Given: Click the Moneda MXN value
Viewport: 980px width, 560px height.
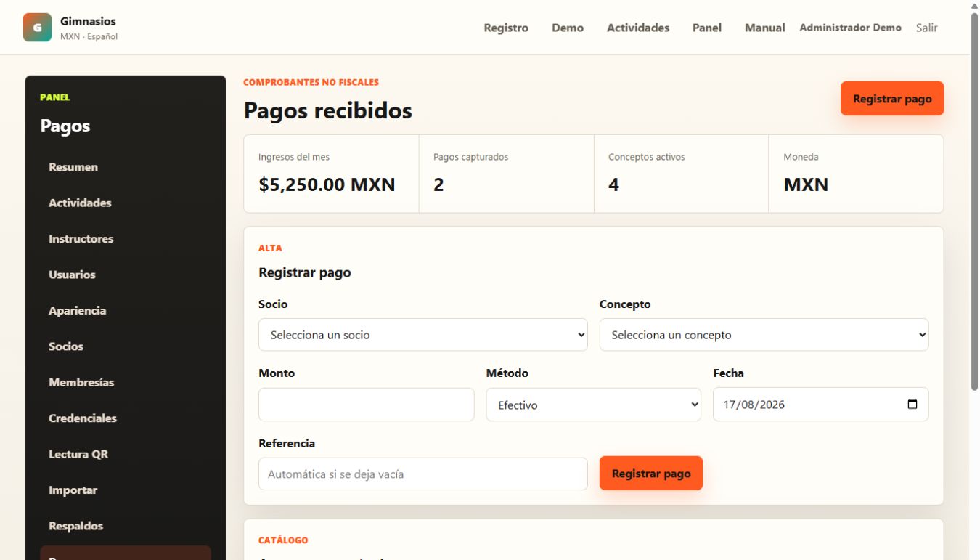Looking at the screenshot, I should [806, 184].
